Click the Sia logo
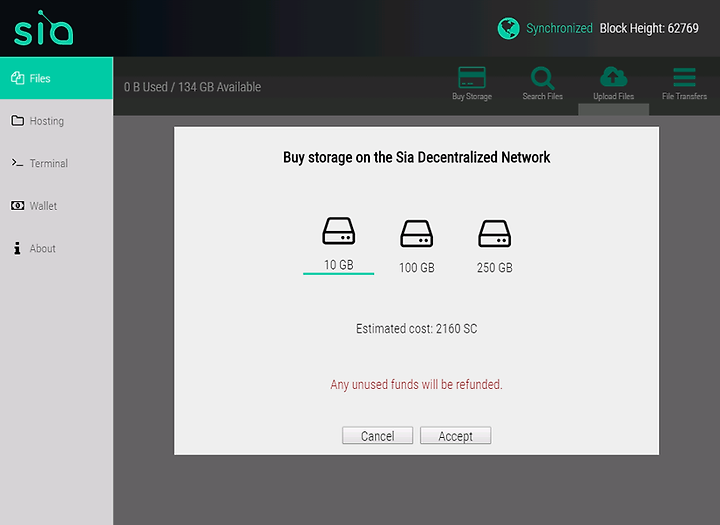Viewport: 720px width, 525px height. pyautogui.click(x=43, y=28)
